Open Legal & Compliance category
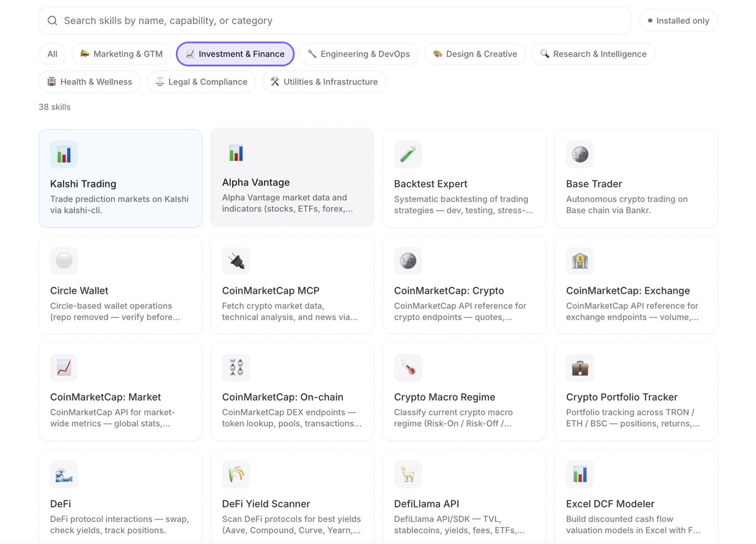The image size is (756, 544). click(201, 82)
